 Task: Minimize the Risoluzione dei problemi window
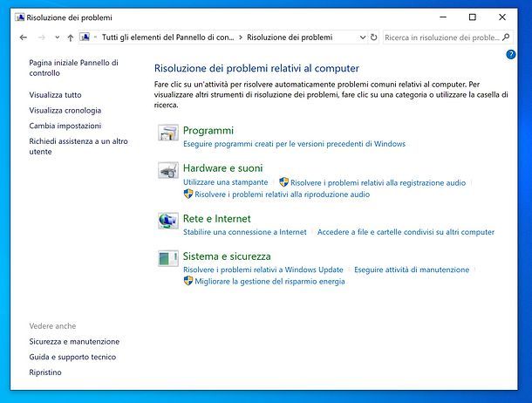443,17
